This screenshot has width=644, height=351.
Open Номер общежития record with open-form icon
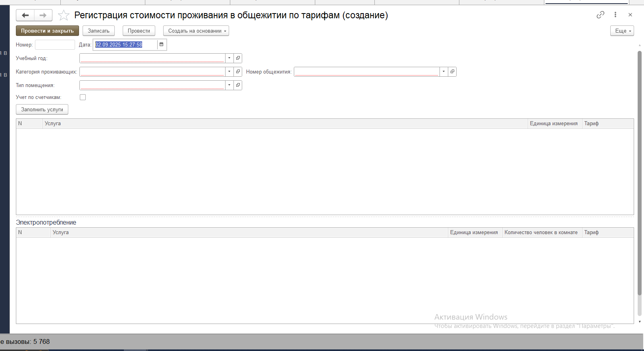tap(452, 72)
